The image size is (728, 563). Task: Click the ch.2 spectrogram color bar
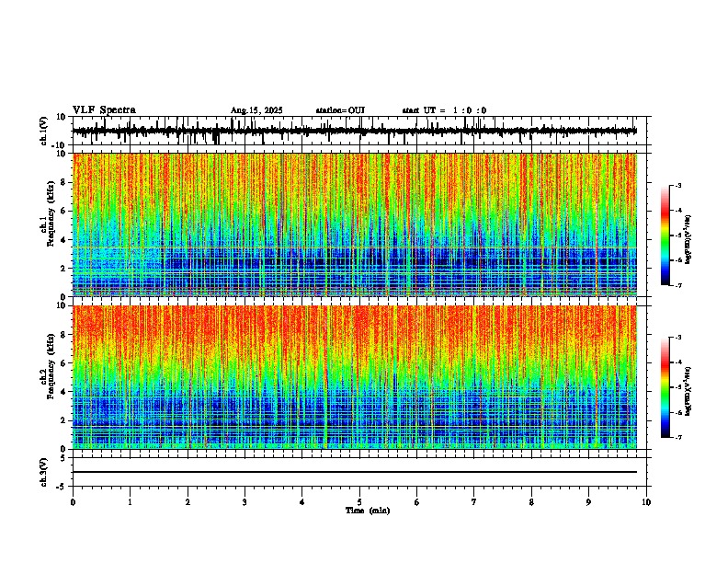pos(665,387)
